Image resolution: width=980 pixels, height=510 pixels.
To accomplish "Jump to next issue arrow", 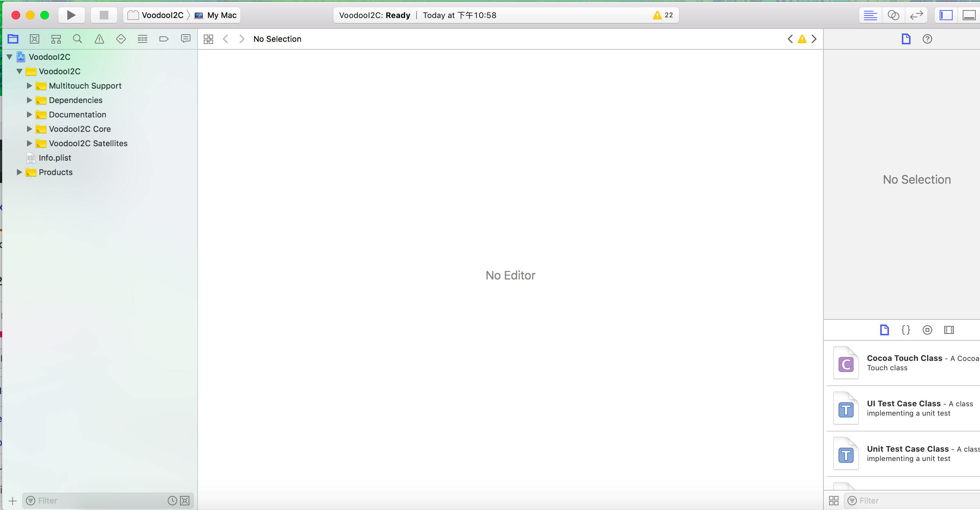I will (814, 39).
